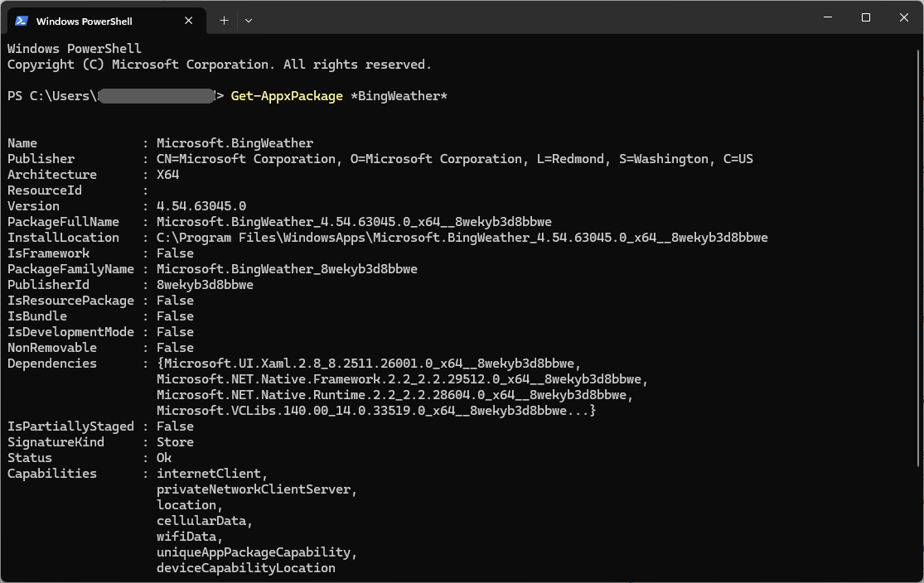Minimize the PowerShell window

(828, 17)
